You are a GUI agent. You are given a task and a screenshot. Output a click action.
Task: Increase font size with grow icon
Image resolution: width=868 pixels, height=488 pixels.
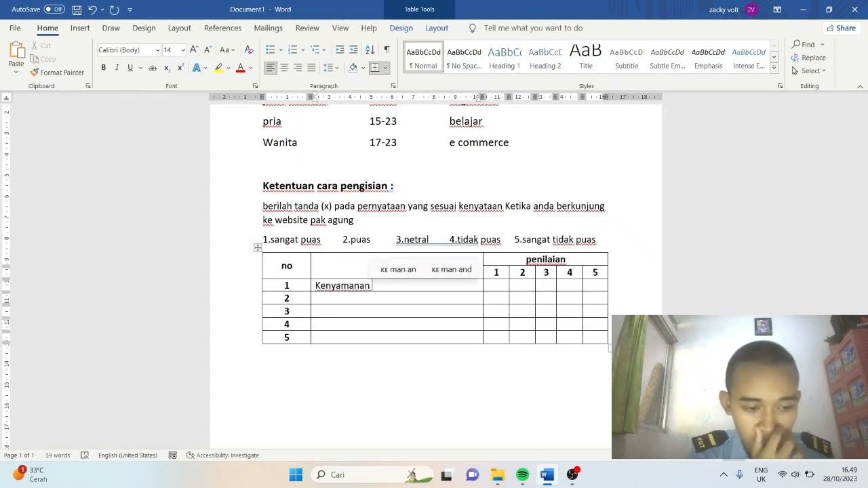point(194,49)
